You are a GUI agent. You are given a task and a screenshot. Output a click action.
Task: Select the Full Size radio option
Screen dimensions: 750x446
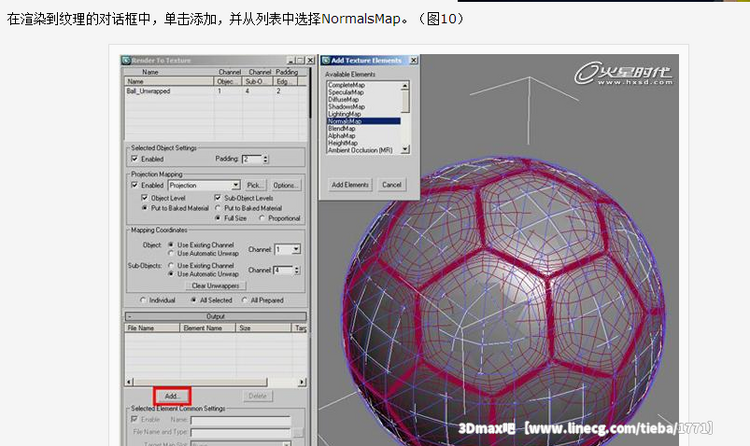[218, 218]
